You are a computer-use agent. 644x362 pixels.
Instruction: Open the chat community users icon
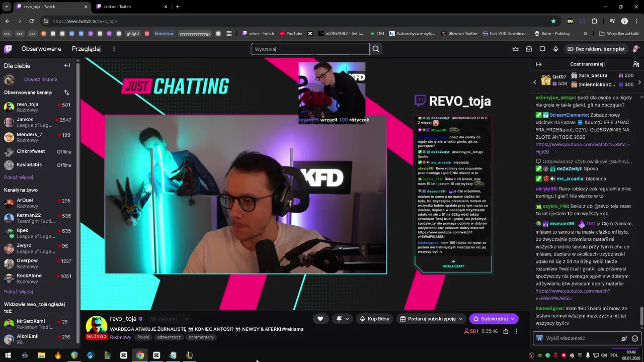636,64
